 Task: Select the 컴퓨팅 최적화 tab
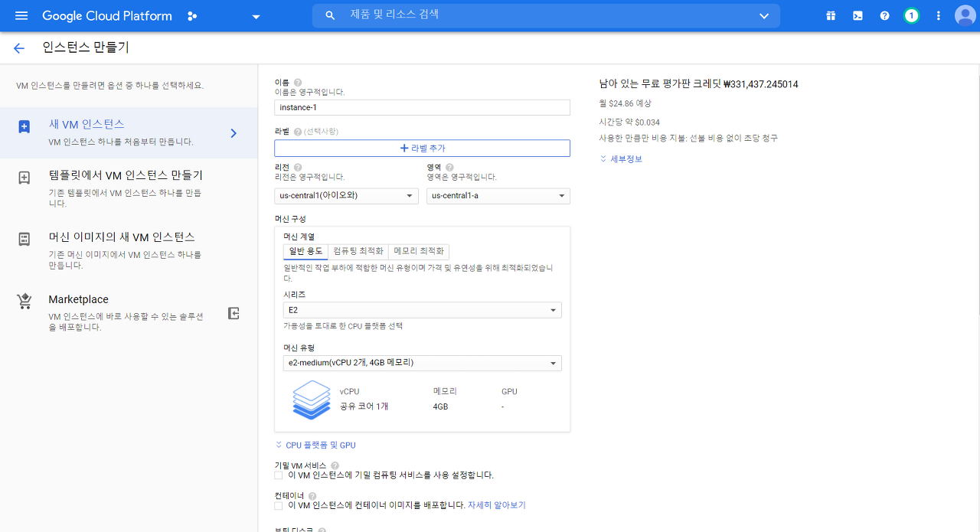pos(358,251)
